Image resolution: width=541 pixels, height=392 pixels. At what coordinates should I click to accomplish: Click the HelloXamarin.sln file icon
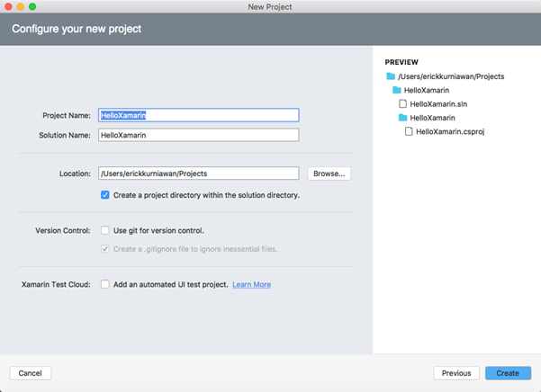tap(403, 104)
